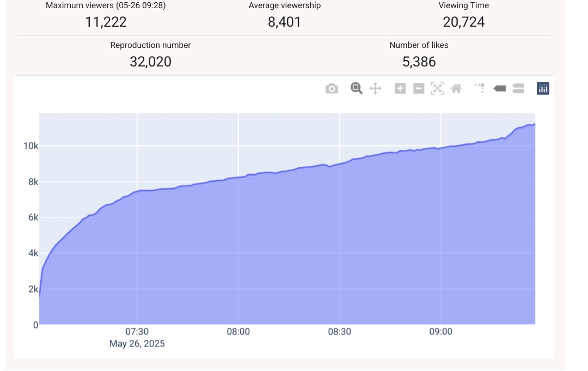Click the 2k y-axis tick label
Image resolution: width=588 pixels, height=371 pixels.
click(x=33, y=289)
